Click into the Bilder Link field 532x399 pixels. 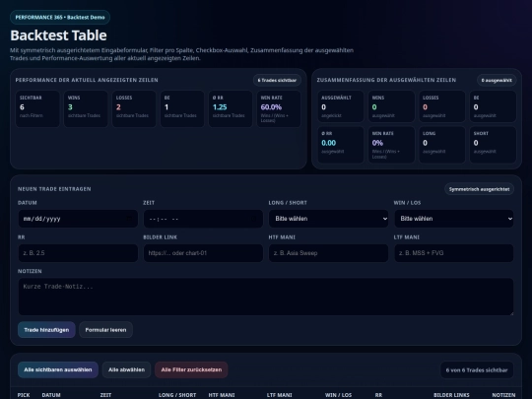pos(203,253)
